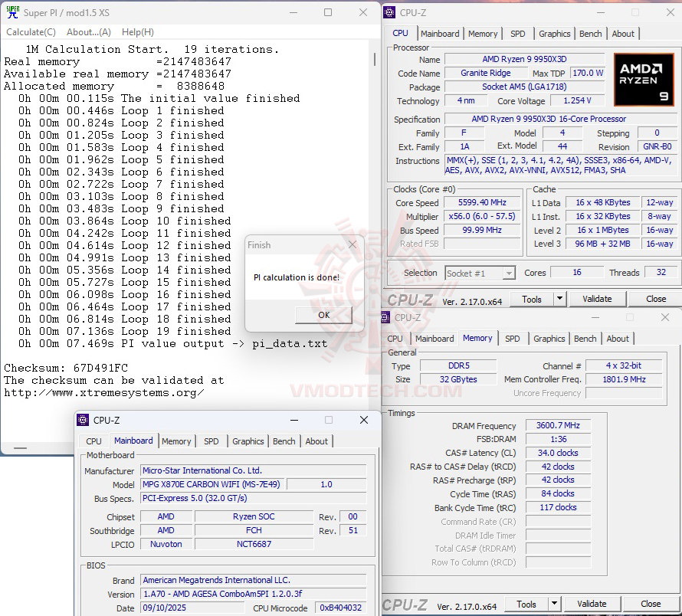The width and height of the screenshot is (682, 616).
Task: Click the Checksum: 67D491FC line
Action: pyautogui.click(x=66, y=368)
